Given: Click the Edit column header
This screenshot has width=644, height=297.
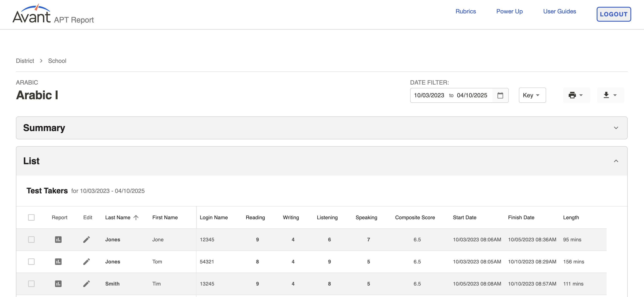Looking at the screenshot, I should tap(88, 218).
